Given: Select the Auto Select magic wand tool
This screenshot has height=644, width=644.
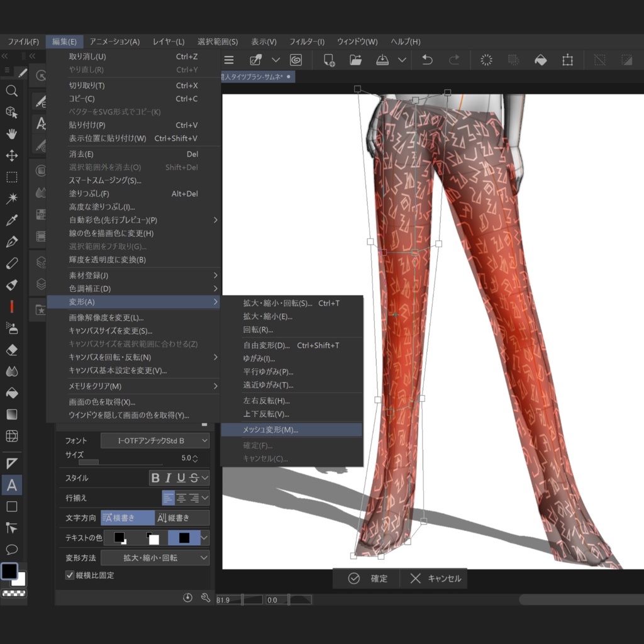Looking at the screenshot, I should coord(11,199).
